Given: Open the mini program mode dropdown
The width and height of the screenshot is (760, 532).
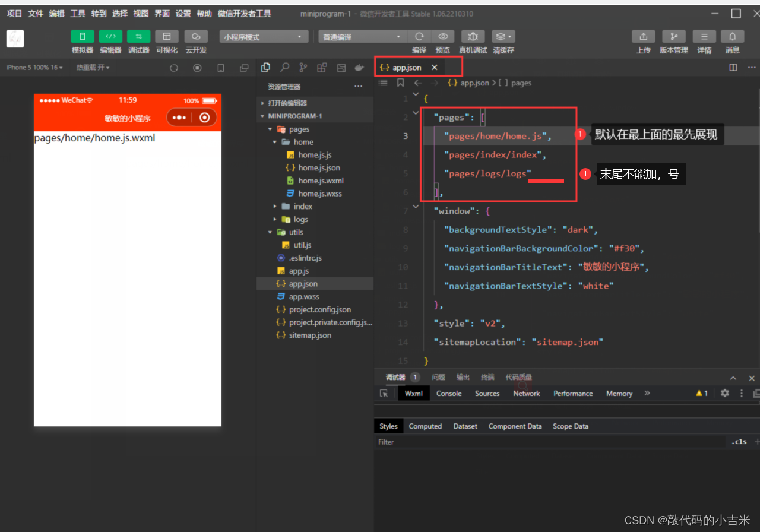Looking at the screenshot, I should (264, 37).
